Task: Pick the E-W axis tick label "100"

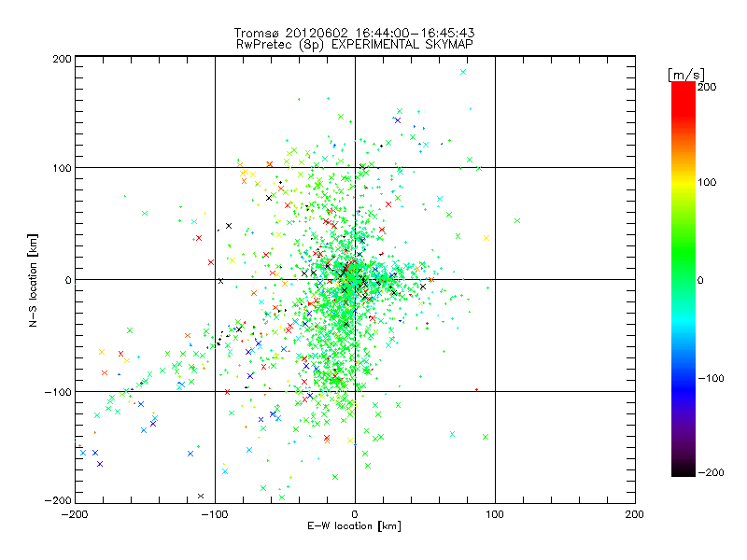Action: 495,514
